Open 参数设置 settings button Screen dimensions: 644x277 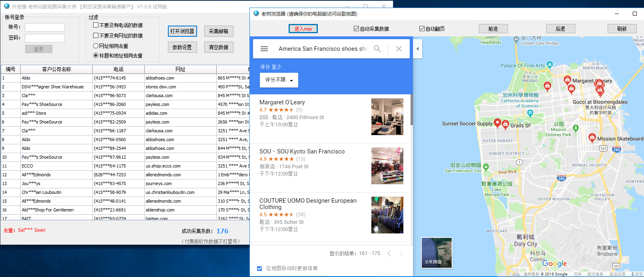182,47
